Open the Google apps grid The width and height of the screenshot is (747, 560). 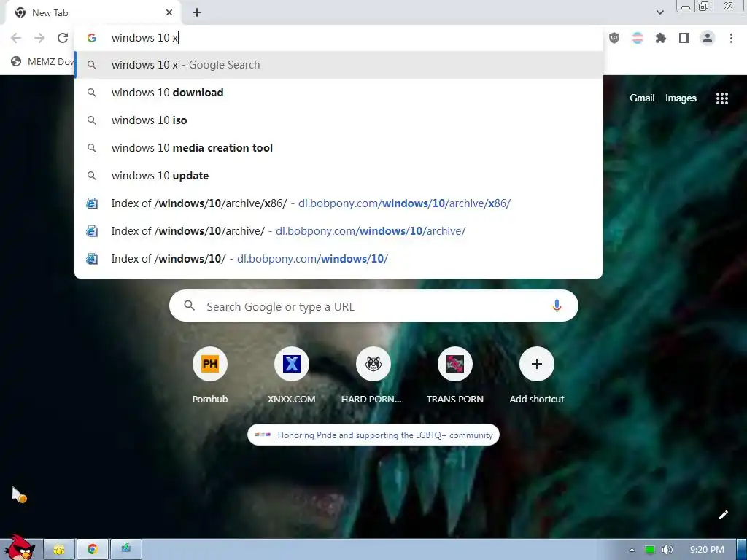click(x=721, y=98)
